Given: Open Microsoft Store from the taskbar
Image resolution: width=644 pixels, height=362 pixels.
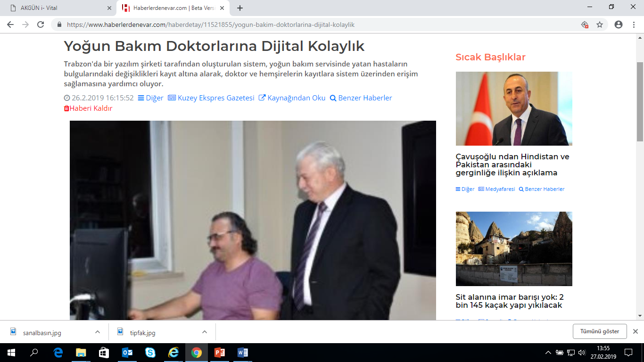Looking at the screenshot, I should pyautogui.click(x=104, y=353).
